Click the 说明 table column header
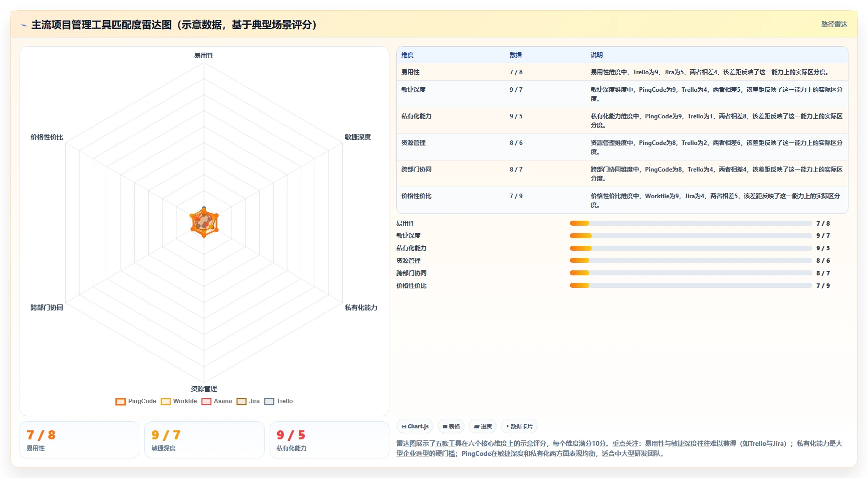Screen dimensions: 868x478 (x=597, y=55)
